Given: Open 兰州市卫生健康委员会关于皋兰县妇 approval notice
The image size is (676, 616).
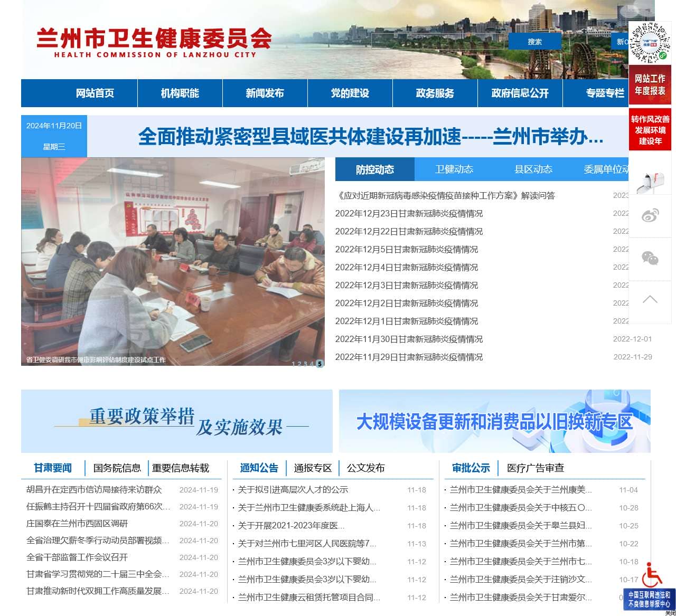Looking at the screenshot, I should tap(521, 525).
